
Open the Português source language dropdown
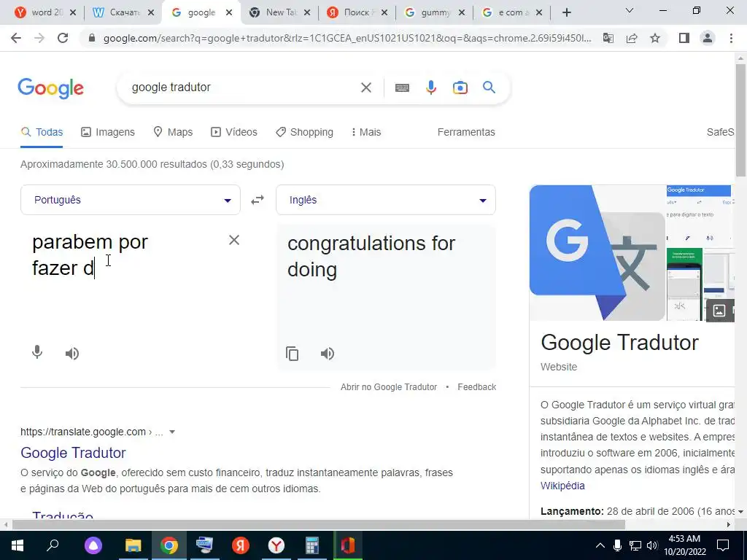click(x=131, y=200)
